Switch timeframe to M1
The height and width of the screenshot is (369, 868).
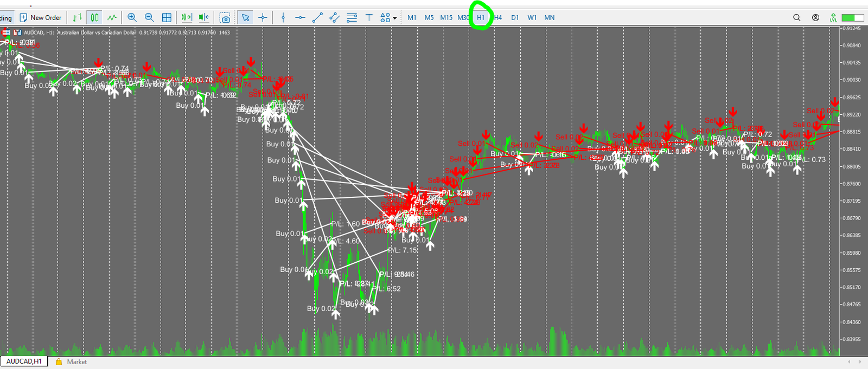pyautogui.click(x=412, y=17)
